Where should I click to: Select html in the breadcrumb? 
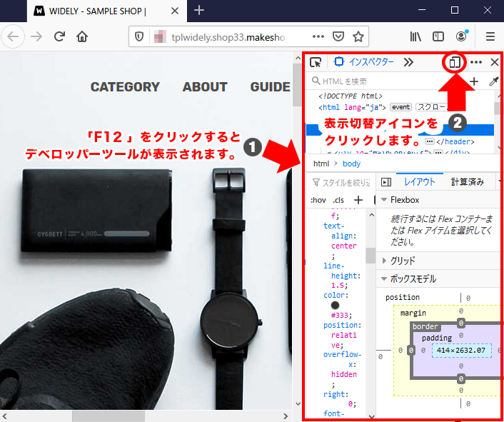coord(321,164)
